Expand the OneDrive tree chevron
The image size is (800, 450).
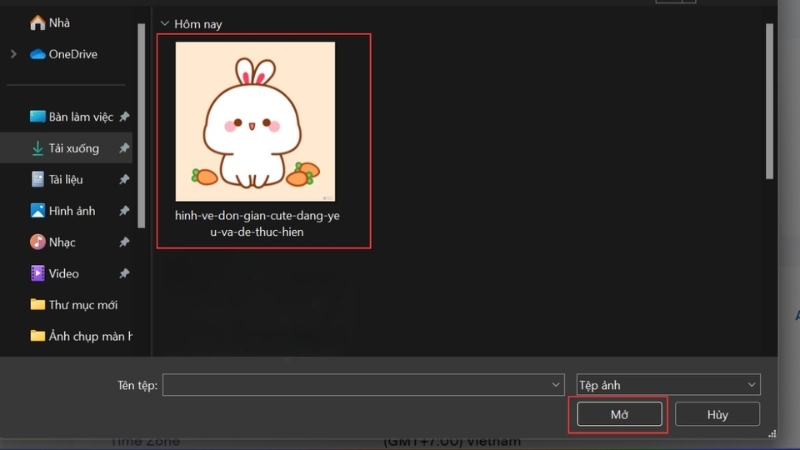point(14,54)
